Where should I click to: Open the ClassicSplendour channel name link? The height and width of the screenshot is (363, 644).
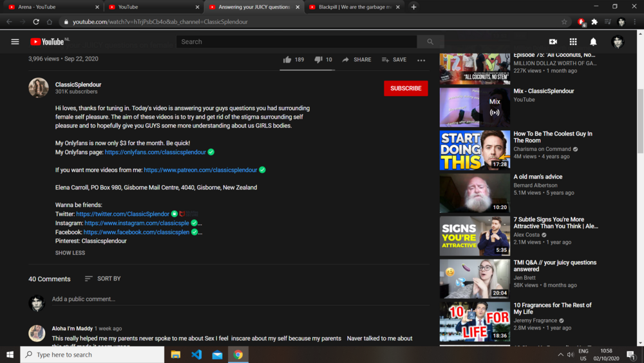pos(78,84)
